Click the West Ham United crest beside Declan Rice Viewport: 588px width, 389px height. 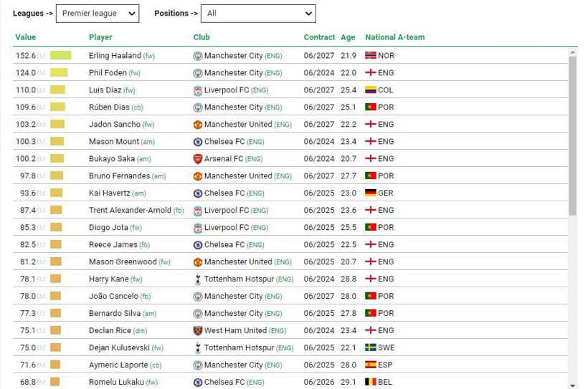tap(198, 330)
